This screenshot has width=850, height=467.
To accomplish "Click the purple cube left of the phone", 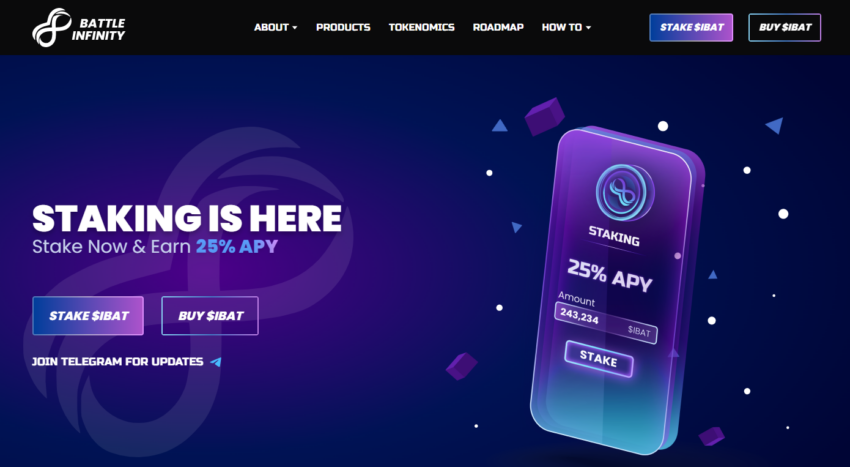I will pyautogui.click(x=461, y=366).
